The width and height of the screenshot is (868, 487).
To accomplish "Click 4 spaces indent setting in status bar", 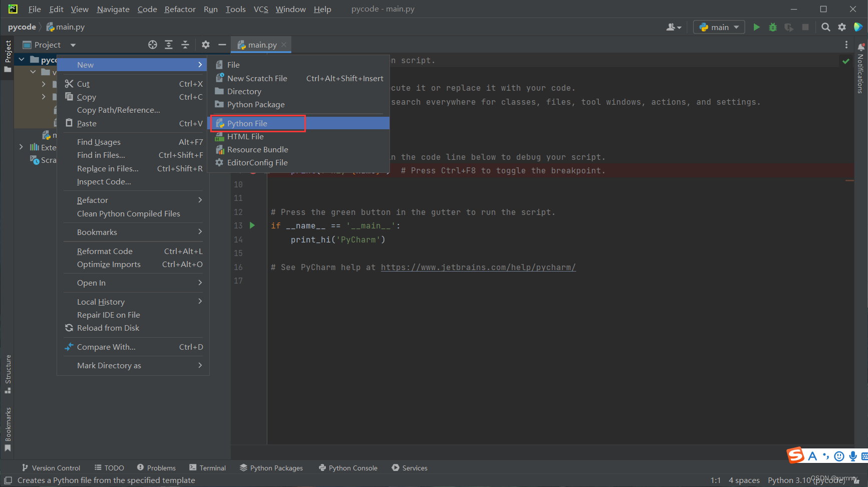I will point(744,480).
